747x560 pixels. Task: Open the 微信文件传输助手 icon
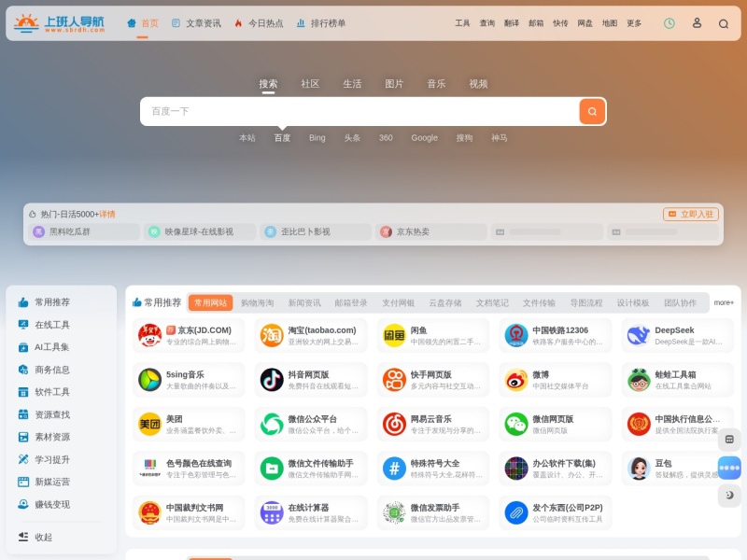[x=272, y=469]
